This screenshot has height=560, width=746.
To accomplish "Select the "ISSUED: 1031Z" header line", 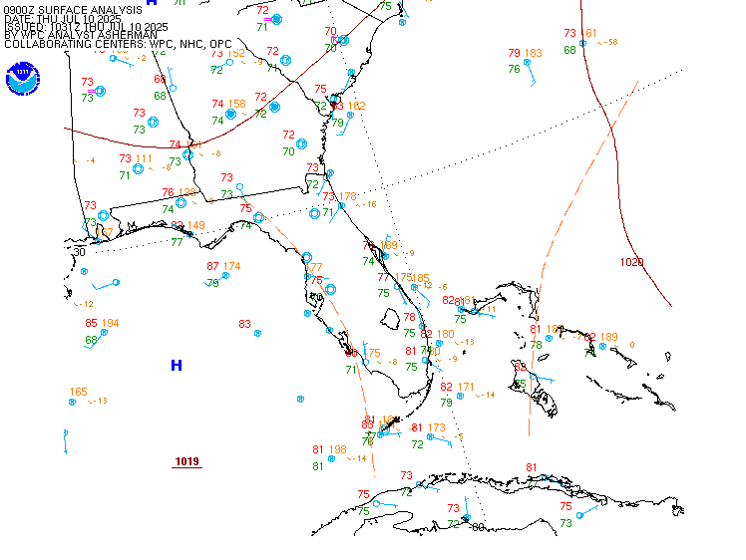I will [86, 27].
